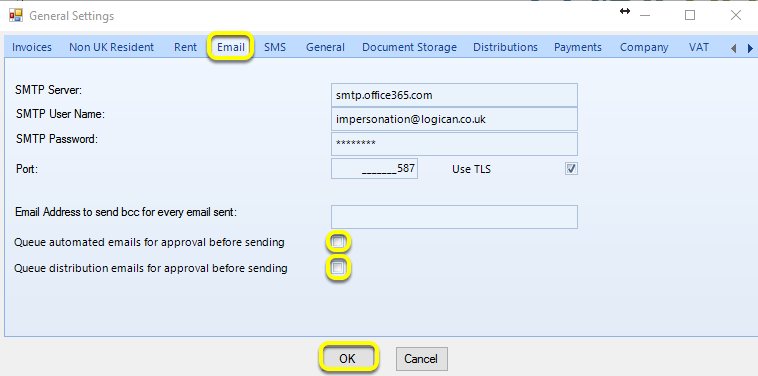Click 'Email Address to send bcc' label
758x376 pixels.
(126, 212)
